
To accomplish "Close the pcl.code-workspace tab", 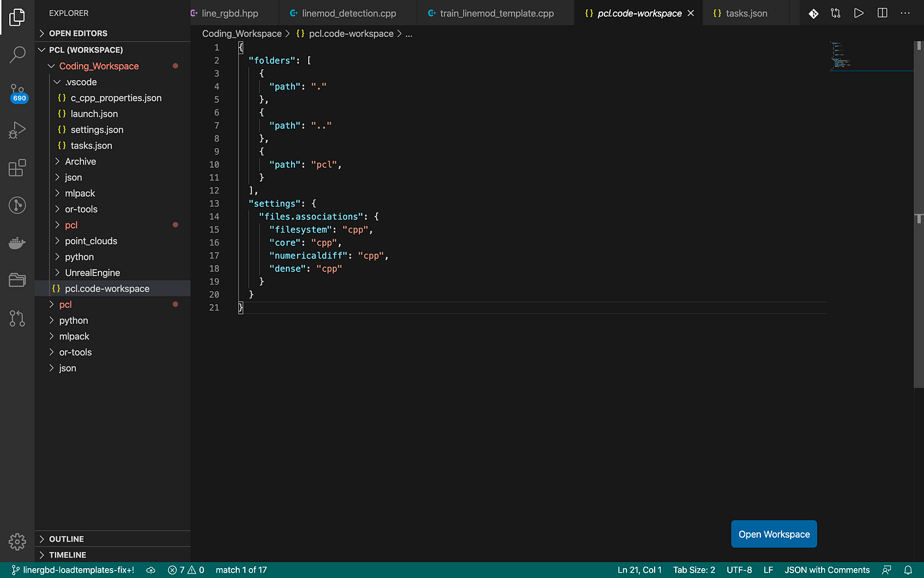I will (691, 13).
